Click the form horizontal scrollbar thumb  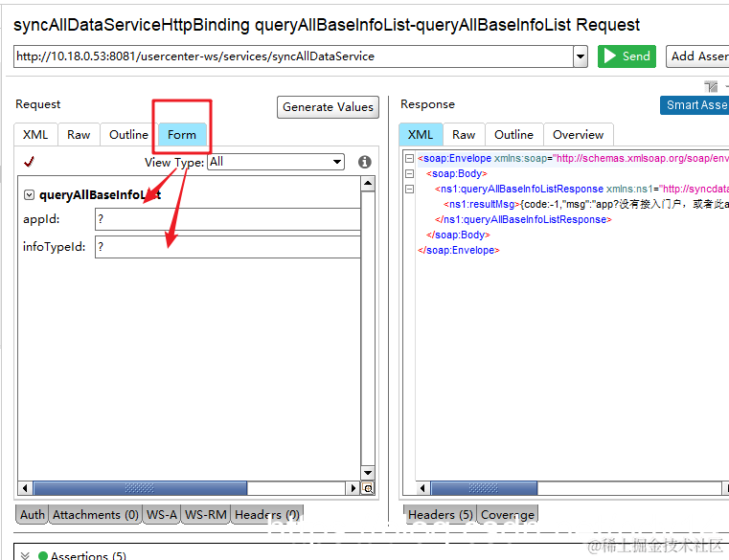tap(140, 488)
